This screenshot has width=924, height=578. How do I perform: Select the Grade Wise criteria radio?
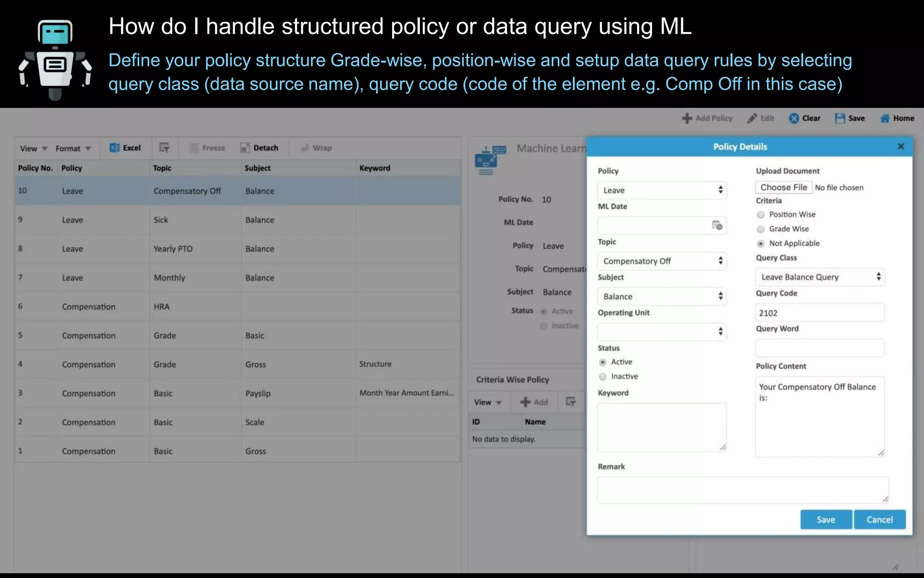tap(761, 229)
